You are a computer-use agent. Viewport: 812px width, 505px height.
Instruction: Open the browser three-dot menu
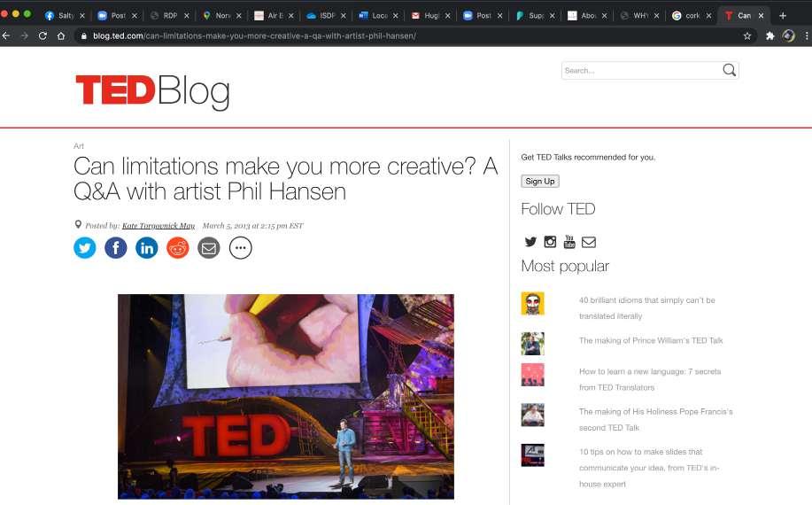807,35
